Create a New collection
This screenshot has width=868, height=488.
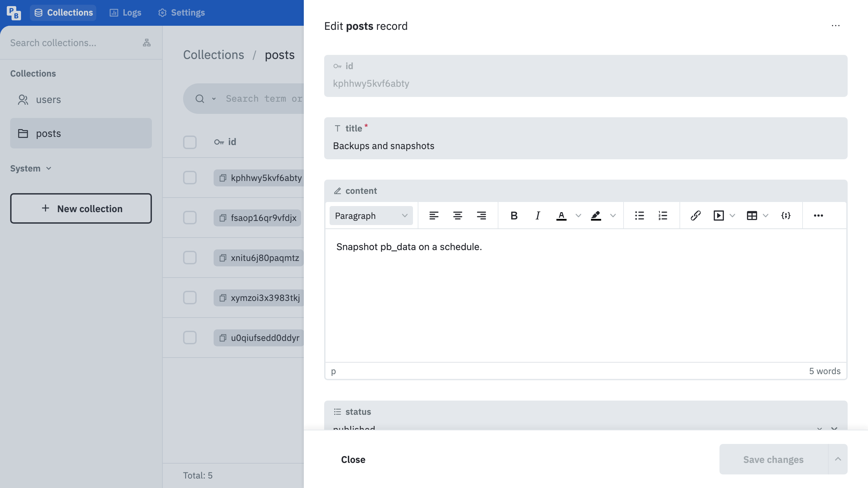coord(81,208)
